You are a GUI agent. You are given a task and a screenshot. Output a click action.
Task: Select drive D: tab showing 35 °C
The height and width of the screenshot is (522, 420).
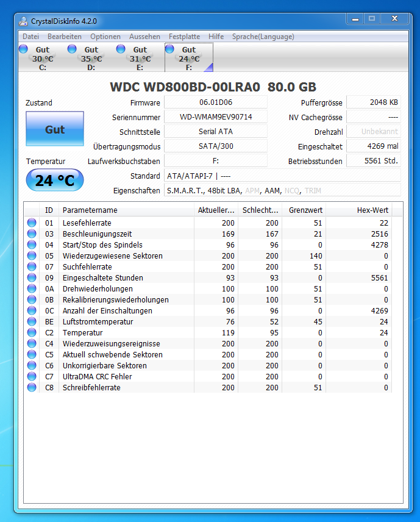91,58
